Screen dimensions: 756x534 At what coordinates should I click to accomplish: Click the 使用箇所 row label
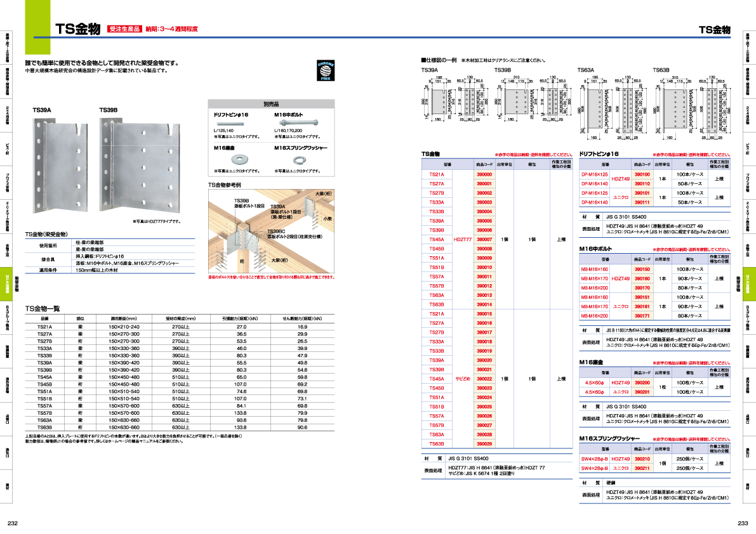(48, 245)
